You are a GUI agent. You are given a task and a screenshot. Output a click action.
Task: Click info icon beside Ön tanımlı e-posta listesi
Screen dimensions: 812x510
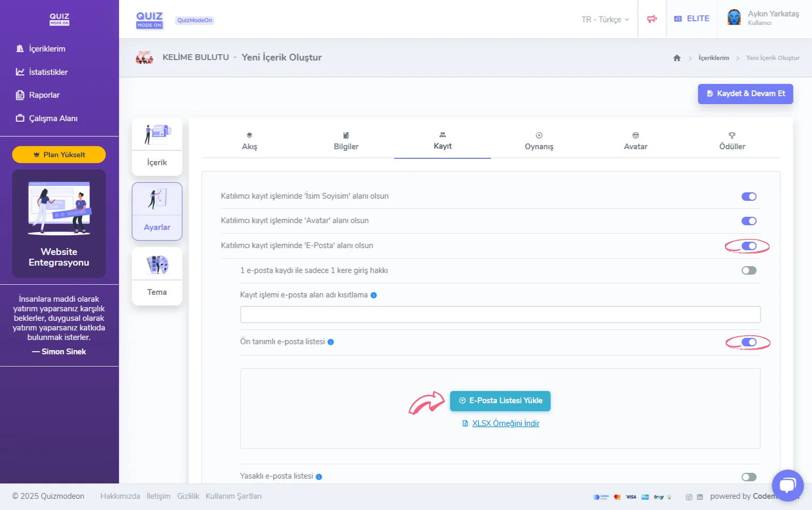(x=331, y=342)
